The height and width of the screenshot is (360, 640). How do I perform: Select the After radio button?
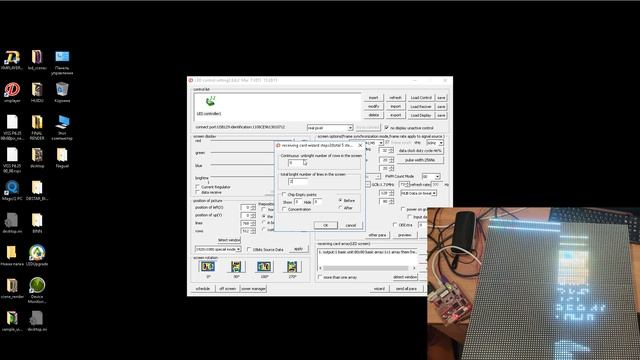pyautogui.click(x=340, y=208)
